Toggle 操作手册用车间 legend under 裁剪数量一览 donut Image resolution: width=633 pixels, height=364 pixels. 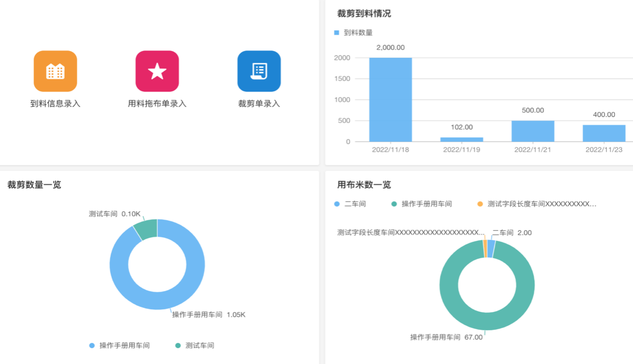click(120, 345)
